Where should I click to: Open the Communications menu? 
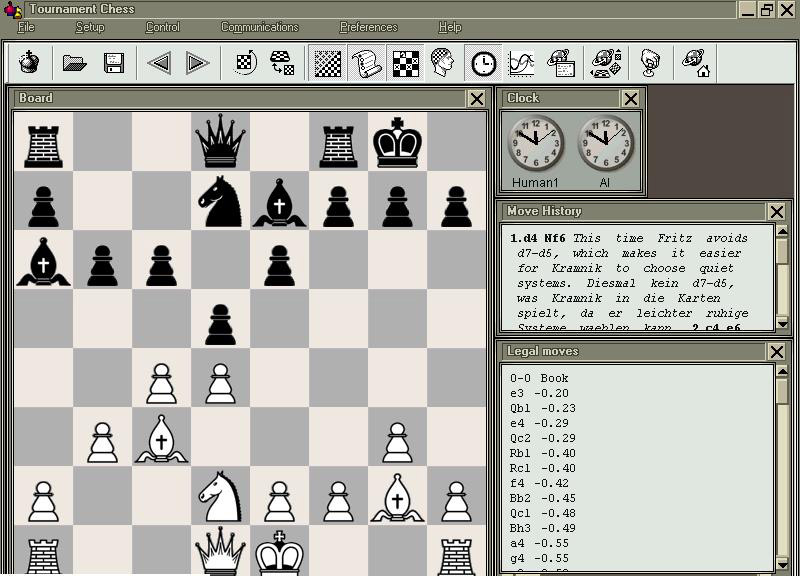tap(259, 27)
